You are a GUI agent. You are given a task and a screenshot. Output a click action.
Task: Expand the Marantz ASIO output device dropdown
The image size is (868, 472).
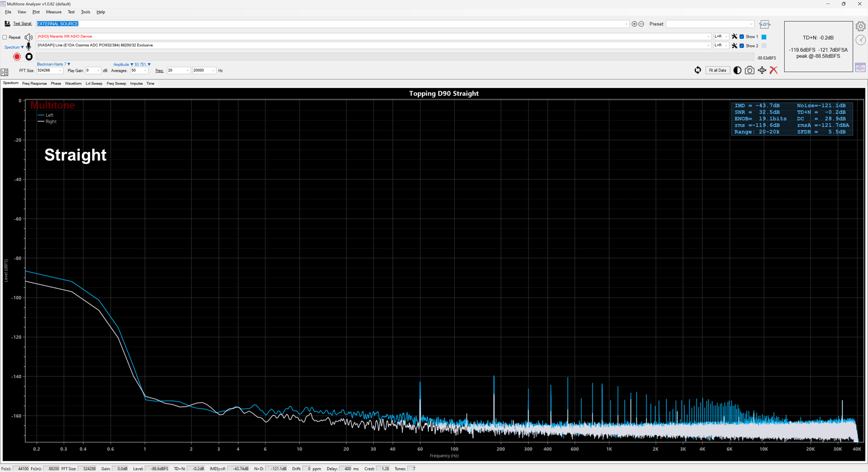click(x=708, y=36)
